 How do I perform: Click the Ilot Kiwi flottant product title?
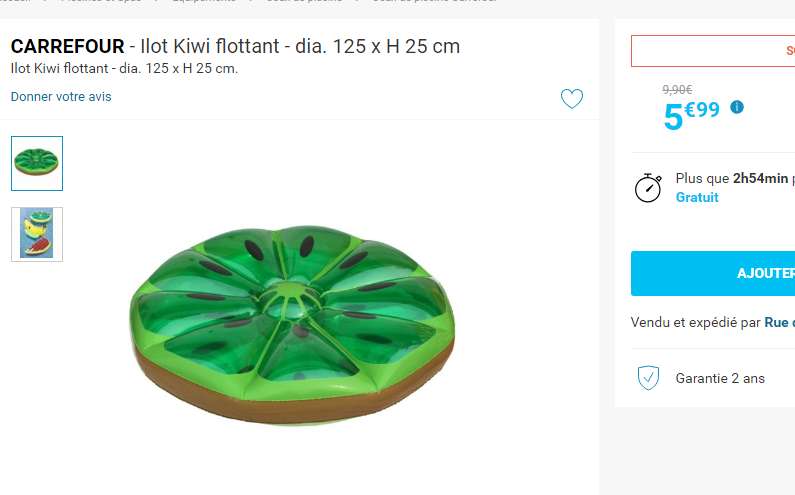pos(300,46)
